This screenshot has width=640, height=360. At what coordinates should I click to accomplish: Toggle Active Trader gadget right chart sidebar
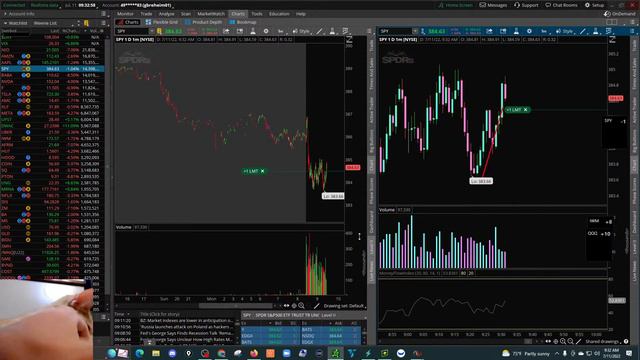click(x=635, y=110)
